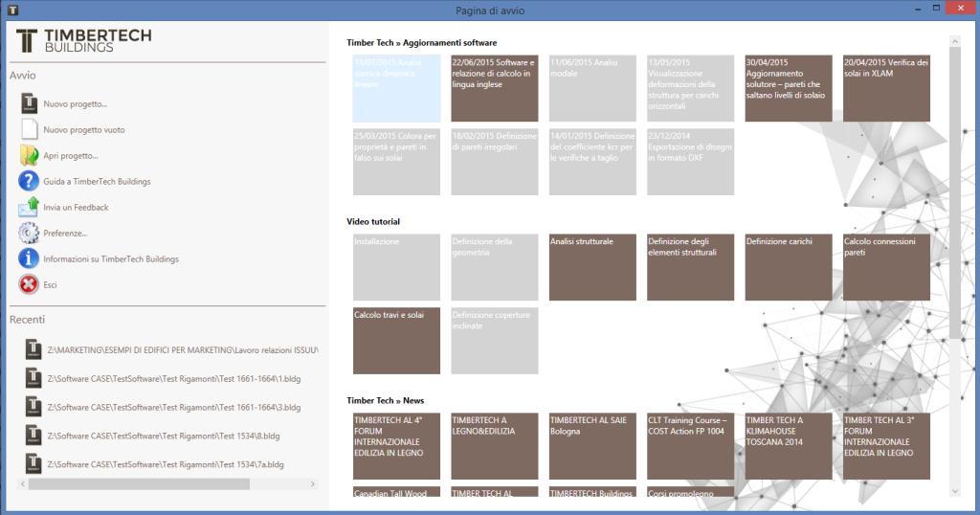This screenshot has height=515, width=980.
Task: Choose Apri progetto...
Action: [71, 156]
